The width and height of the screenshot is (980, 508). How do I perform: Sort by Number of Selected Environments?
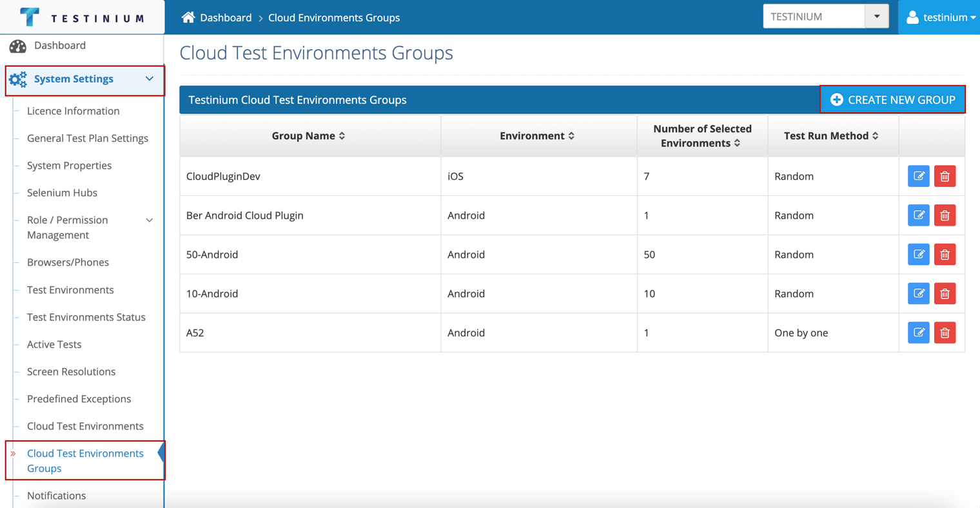702,136
